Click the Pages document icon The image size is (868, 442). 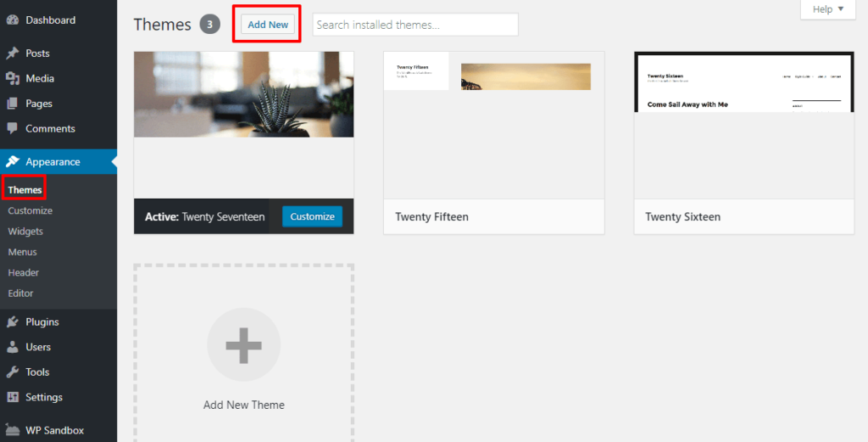point(12,104)
